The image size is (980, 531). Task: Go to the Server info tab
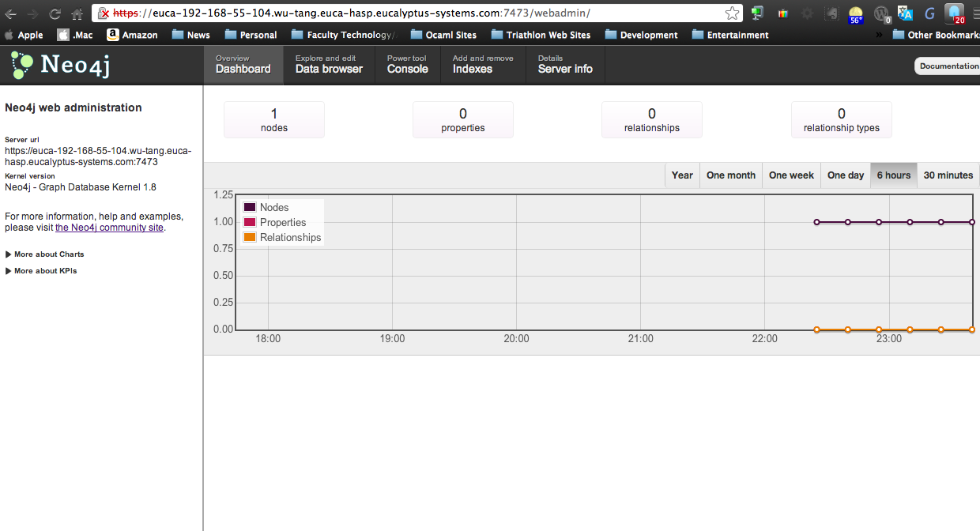(x=565, y=65)
